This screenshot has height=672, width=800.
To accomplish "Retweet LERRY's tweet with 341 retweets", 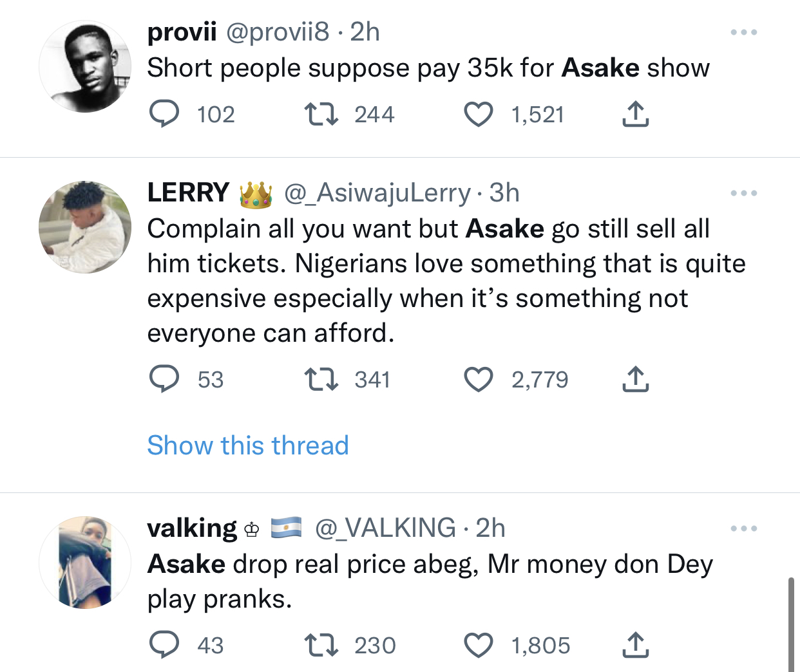I will (x=321, y=379).
